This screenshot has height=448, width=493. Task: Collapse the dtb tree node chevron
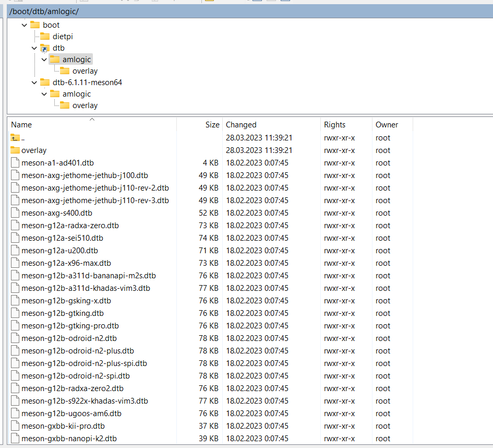(x=34, y=48)
